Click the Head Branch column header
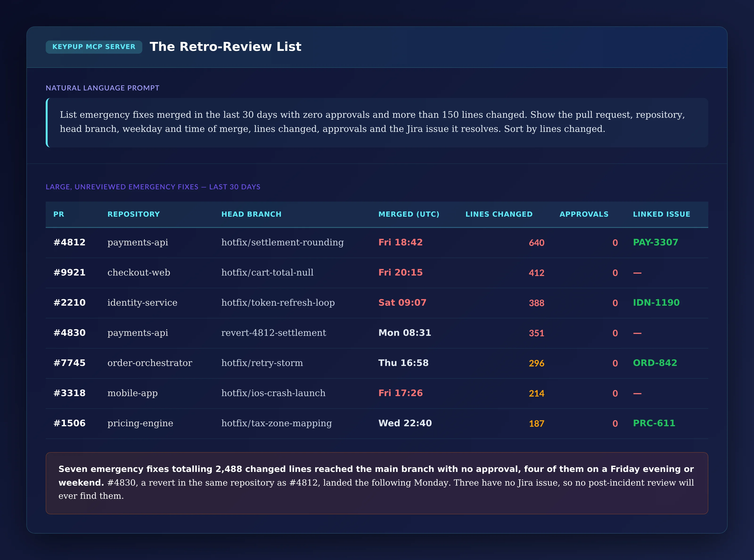Screen dimensions: 754x560 click(x=251, y=214)
